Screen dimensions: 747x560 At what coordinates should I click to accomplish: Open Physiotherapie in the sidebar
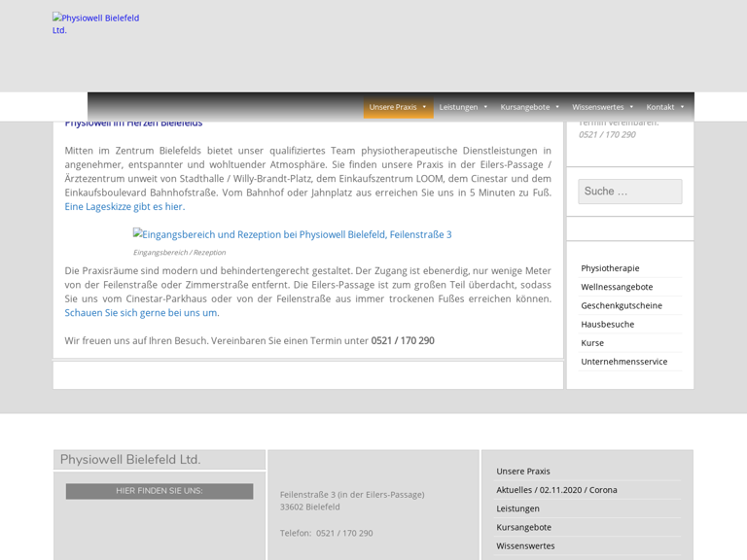(x=610, y=268)
